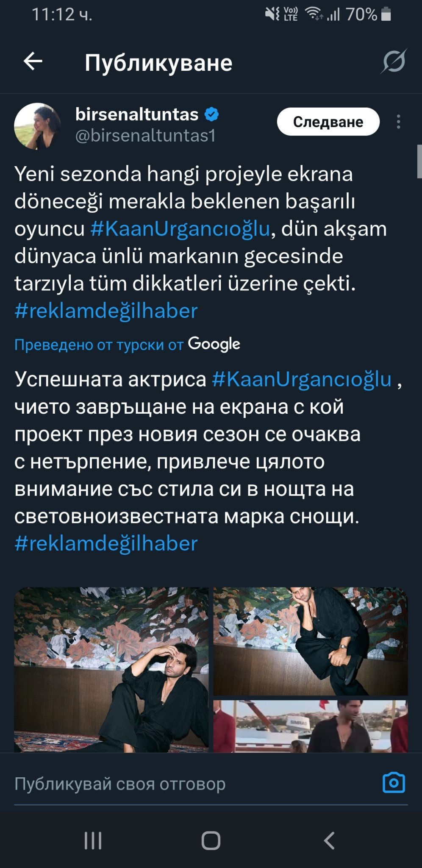Open #reklamdeğilhaber hashtag in the translation

(x=106, y=544)
